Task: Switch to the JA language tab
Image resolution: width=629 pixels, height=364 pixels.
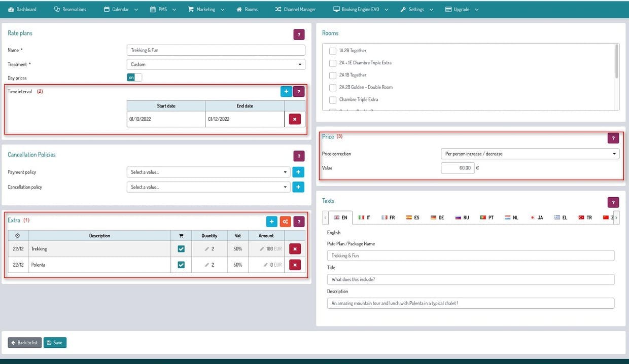Action: (537, 217)
